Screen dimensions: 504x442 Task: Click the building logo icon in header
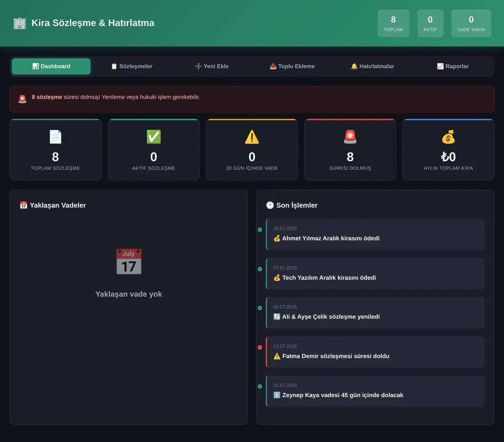click(20, 23)
